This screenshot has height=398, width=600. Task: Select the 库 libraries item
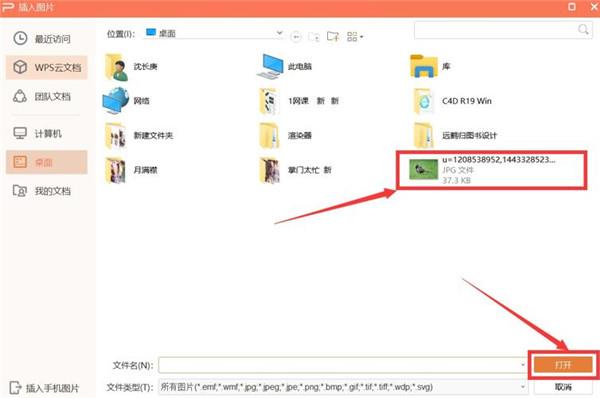click(x=430, y=67)
